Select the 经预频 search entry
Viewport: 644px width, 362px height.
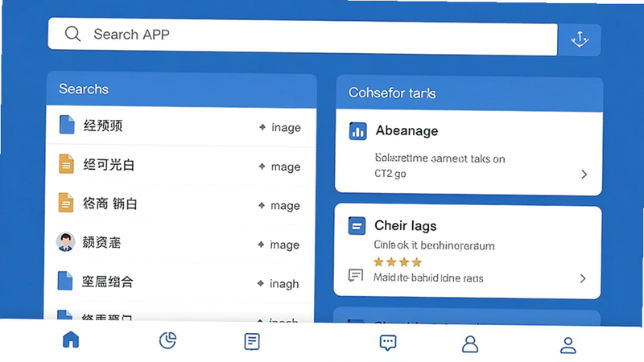181,126
